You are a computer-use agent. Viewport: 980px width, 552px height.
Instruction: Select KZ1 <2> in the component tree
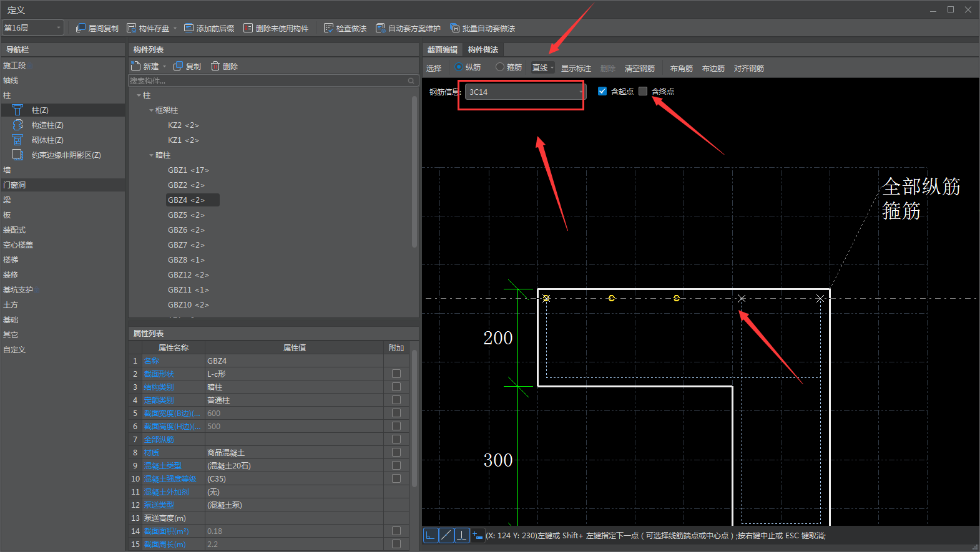tap(183, 140)
